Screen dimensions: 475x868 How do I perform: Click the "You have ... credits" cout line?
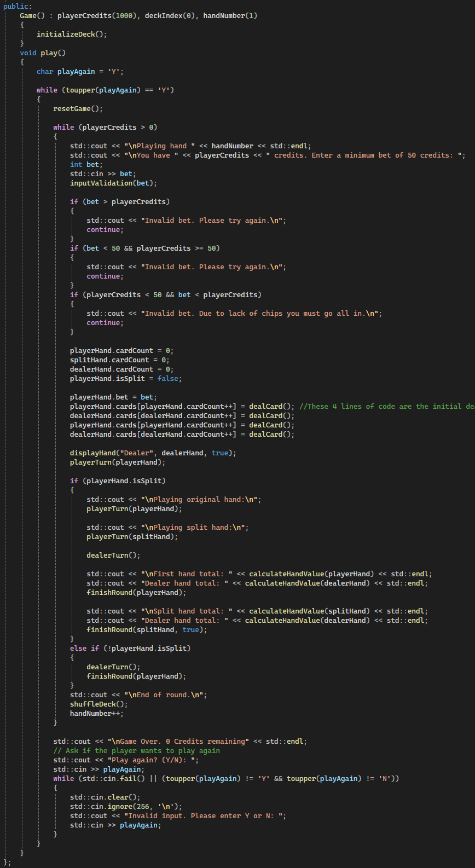click(x=268, y=155)
